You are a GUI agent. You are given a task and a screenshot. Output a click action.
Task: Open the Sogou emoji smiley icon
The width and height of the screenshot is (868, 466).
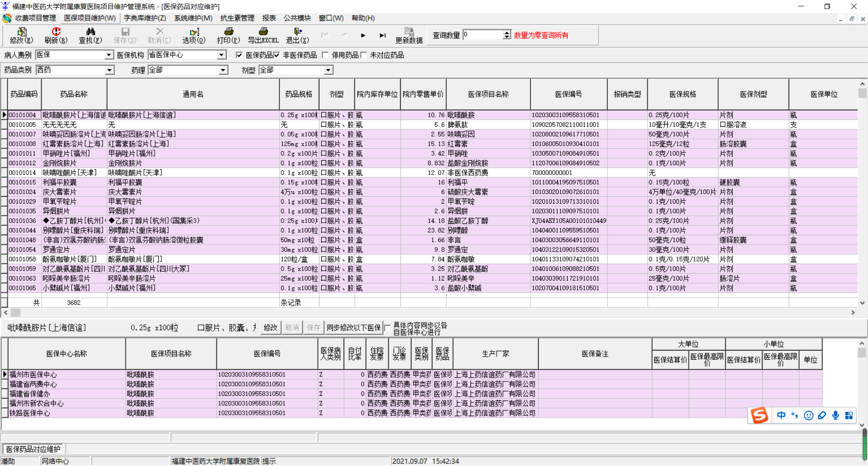(x=809, y=415)
